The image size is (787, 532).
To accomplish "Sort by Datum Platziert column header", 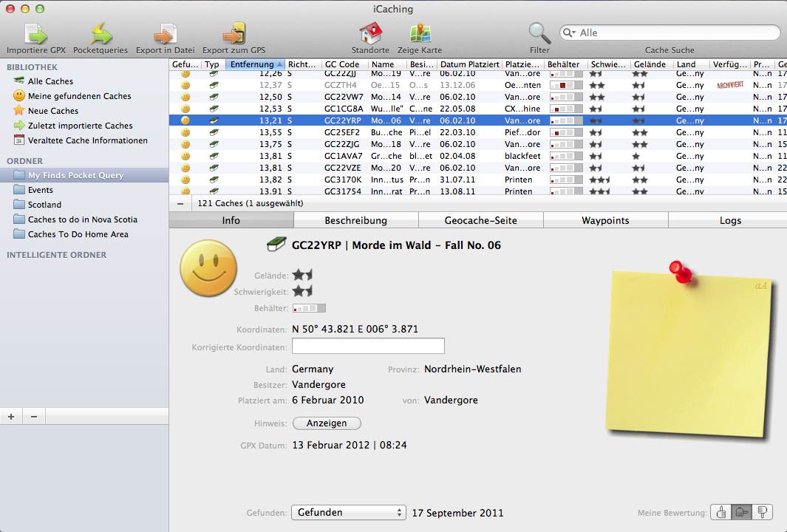I will pyautogui.click(x=469, y=64).
